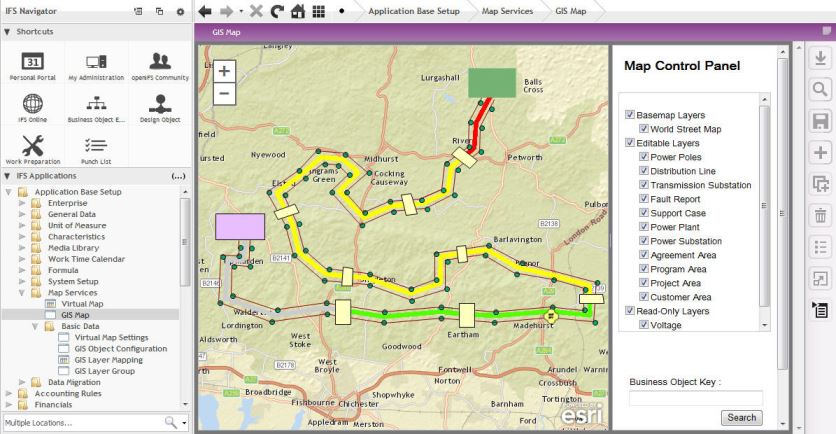Collapse the Shortcuts section
The width and height of the screenshot is (836, 434).
coord(7,31)
